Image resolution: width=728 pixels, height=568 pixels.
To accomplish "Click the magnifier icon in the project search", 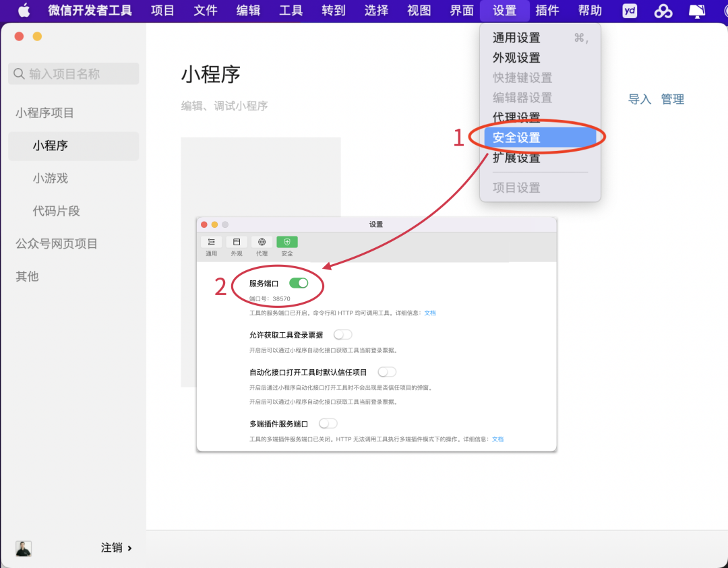I will coord(19,73).
